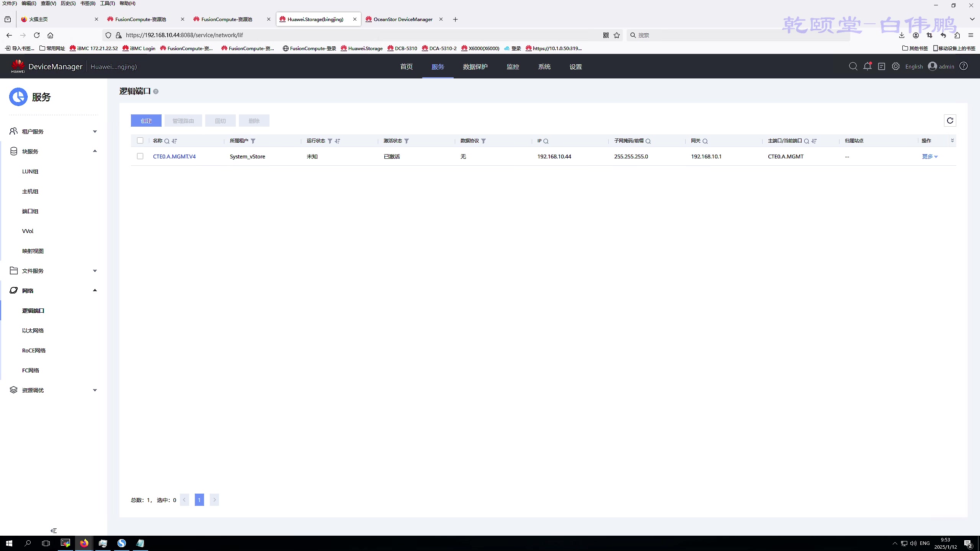Open help icon beside 逻辑端口 title

coord(156,91)
